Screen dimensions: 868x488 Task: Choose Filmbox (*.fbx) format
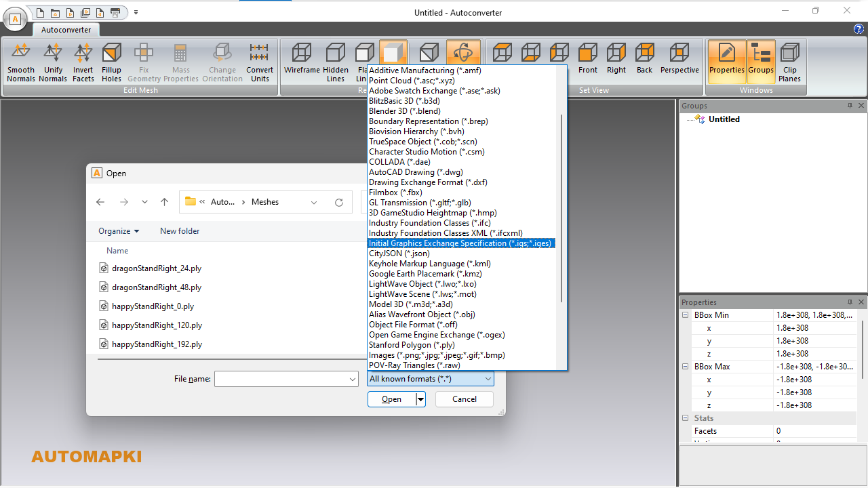[395, 192]
